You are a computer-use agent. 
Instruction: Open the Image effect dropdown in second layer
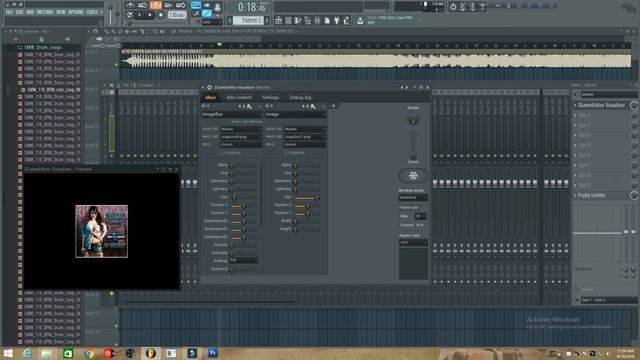(x=296, y=115)
